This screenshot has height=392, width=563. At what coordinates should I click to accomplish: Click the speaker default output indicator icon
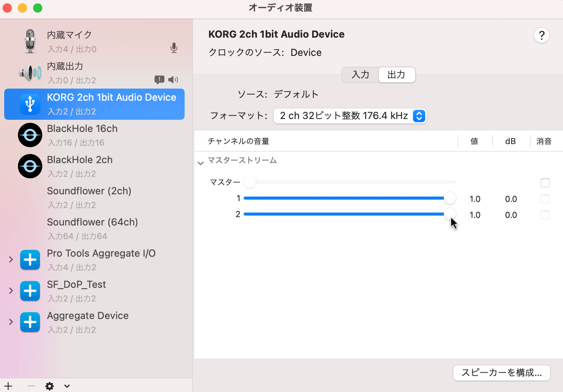pos(173,79)
